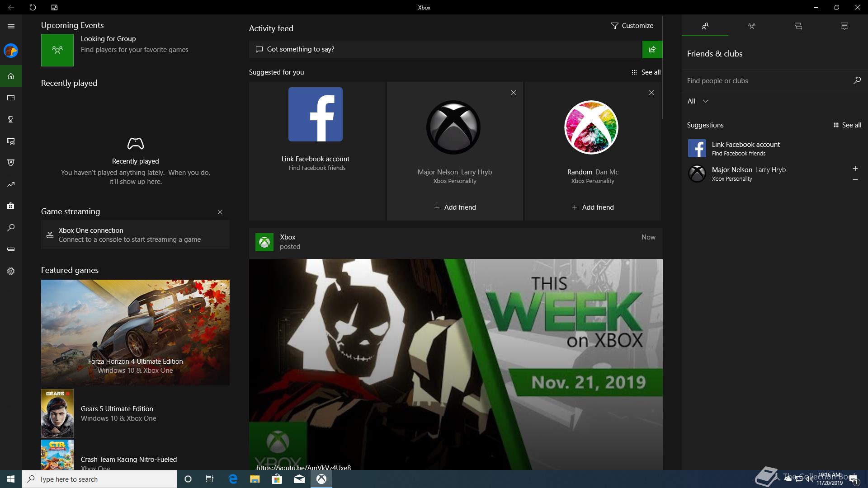Click See all in Suggested for you
The height and width of the screenshot is (488, 868).
click(646, 72)
